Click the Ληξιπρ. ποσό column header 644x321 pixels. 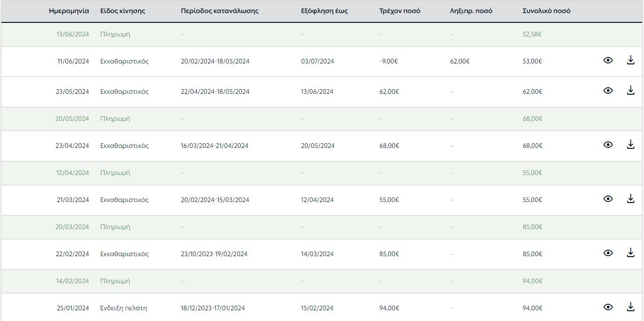[471, 11]
